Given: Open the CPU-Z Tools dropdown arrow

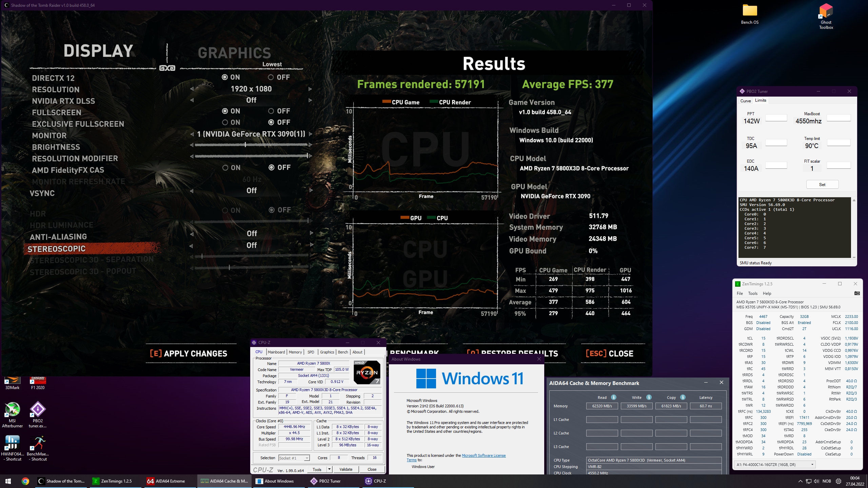Looking at the screenshot, I should [329, 469].
